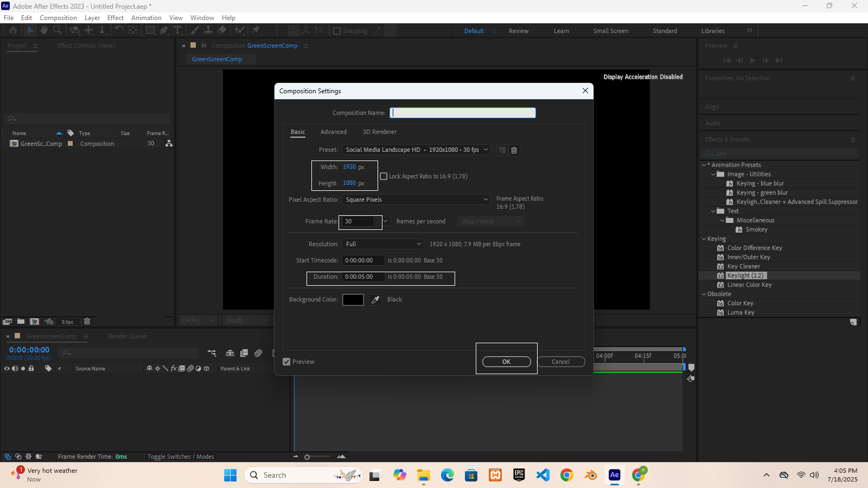Confirm settings with the OK button
Image resolution: width=868 pixels, height=488 pixels.
(x=507, y=362)
